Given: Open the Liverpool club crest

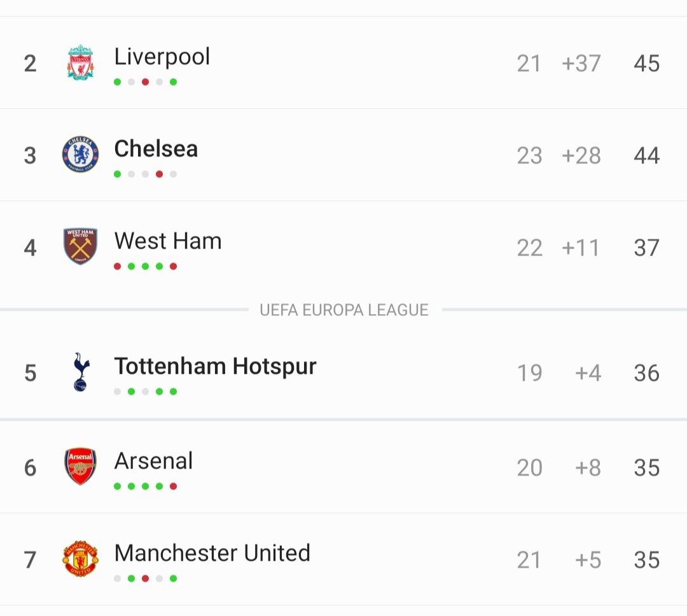Looking at the screenshot, I should [80, 62].
